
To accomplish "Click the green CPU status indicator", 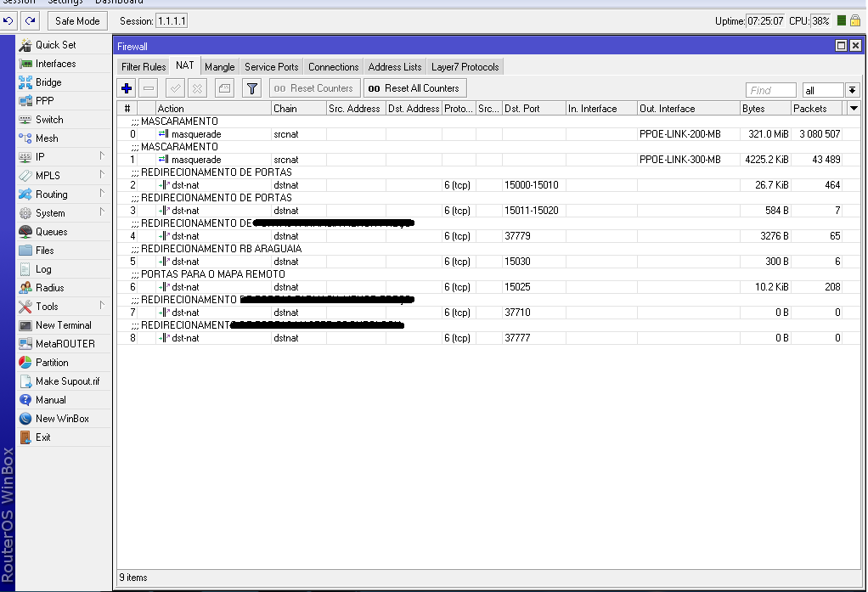I will click(x=842, y=21).
